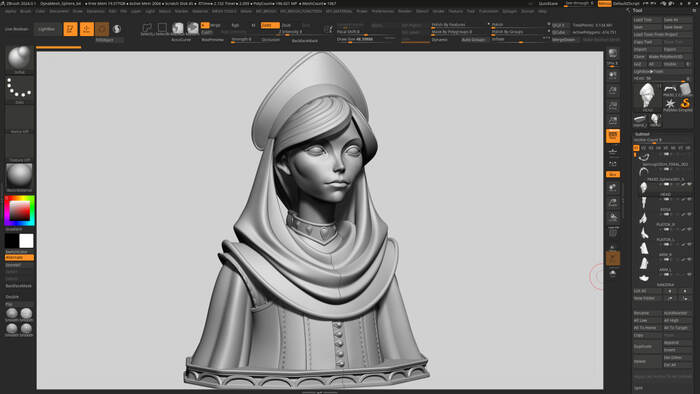Click the top-left smooth brush sphere icon

[x=12, y=314]
